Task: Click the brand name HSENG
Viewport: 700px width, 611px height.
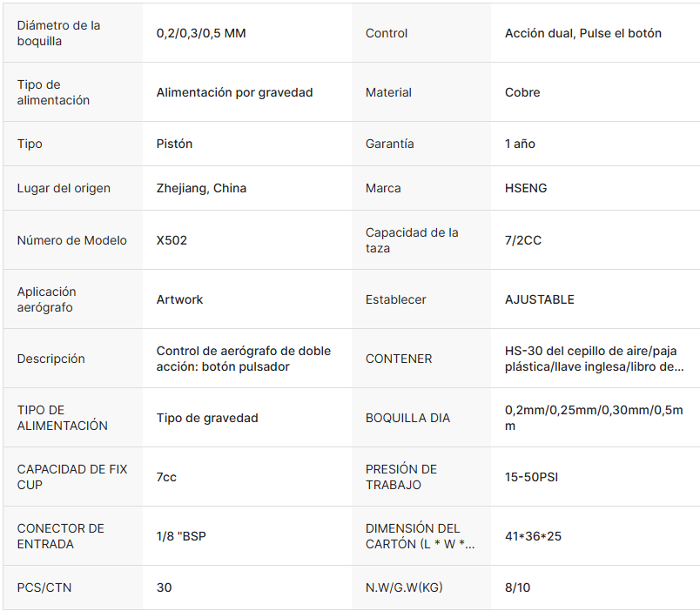Action: tap(526, 188)
